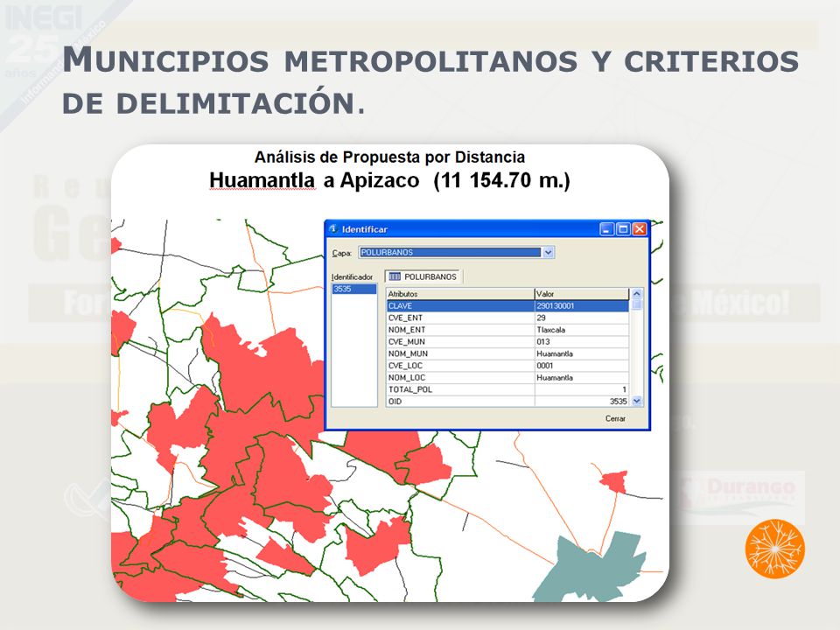Click the Capa label
This screenshot has height=630, width=840.
point(342,253)
